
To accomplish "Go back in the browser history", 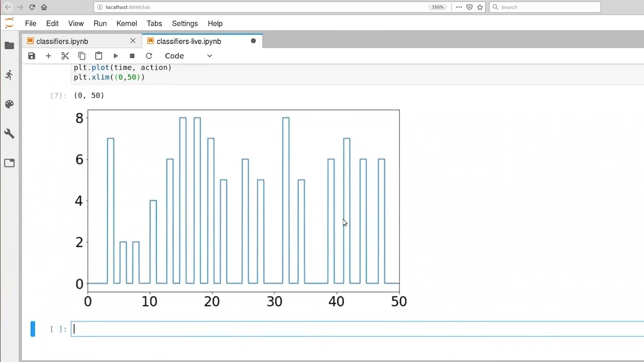I will 8,7.
